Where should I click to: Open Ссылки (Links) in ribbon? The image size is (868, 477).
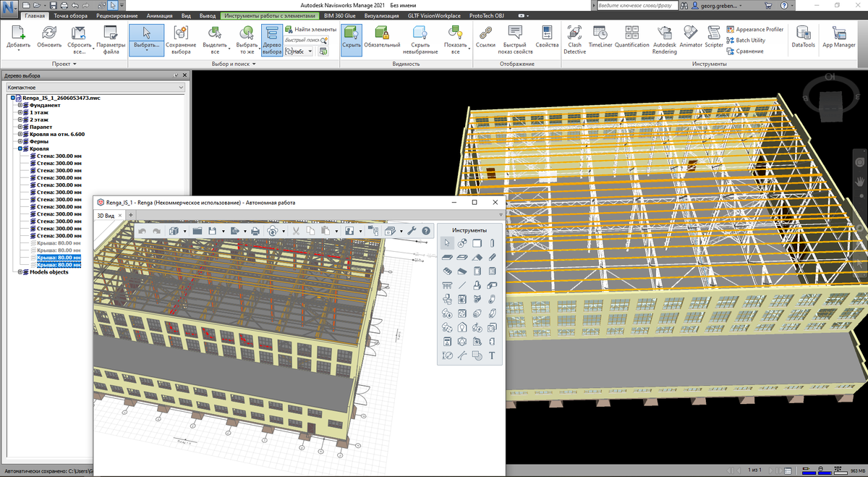tap(486, 36)
